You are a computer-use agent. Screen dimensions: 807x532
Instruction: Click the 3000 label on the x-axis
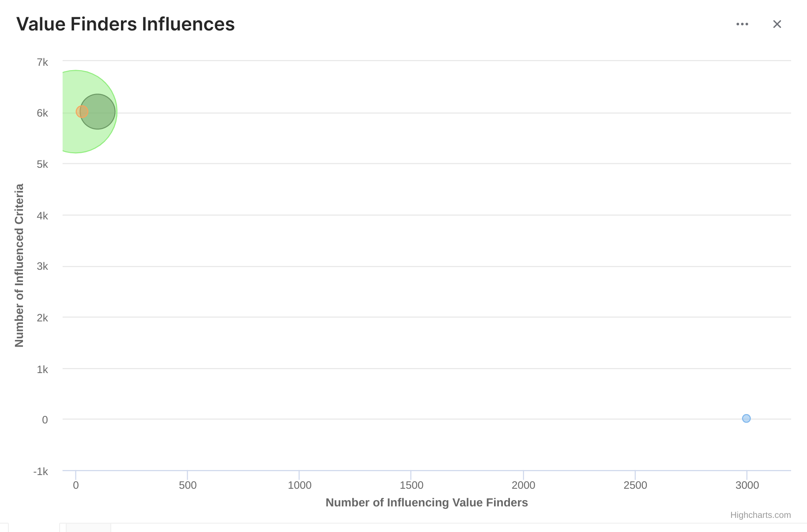(x=747, y=485)
